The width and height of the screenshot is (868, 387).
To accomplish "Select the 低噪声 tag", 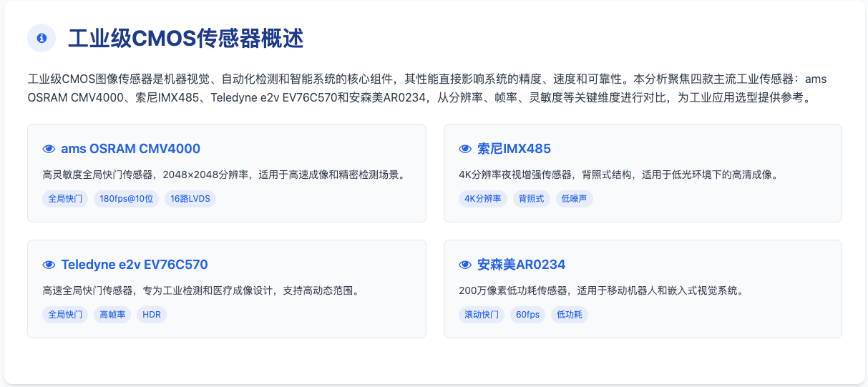I will click(x=575, y=199).
